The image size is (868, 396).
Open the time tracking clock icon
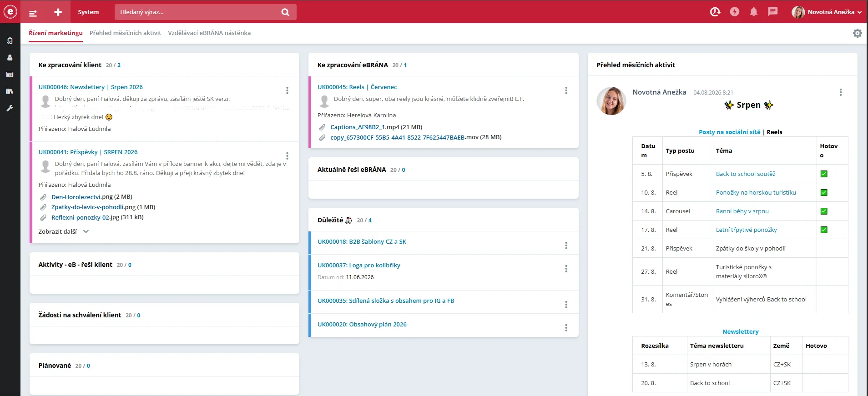(715, 12)
